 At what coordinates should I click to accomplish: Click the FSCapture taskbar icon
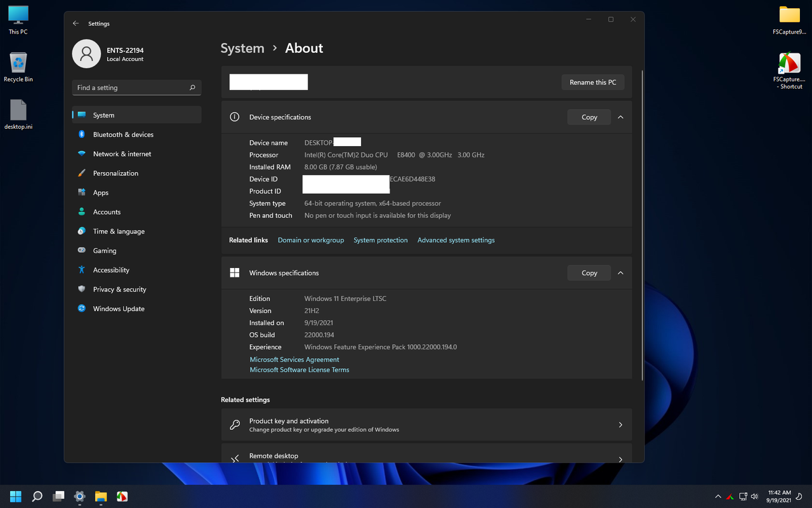pyautogui.click(x=122, y=496)
